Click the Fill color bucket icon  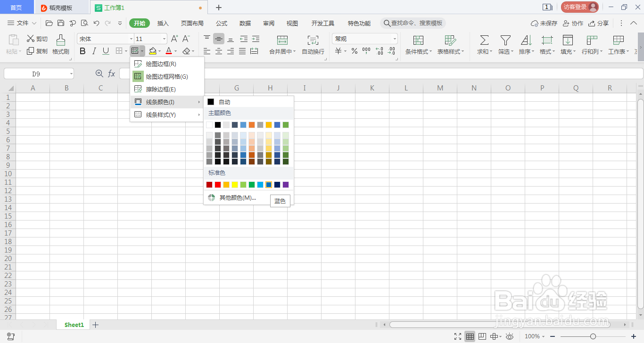pos(152,51)
